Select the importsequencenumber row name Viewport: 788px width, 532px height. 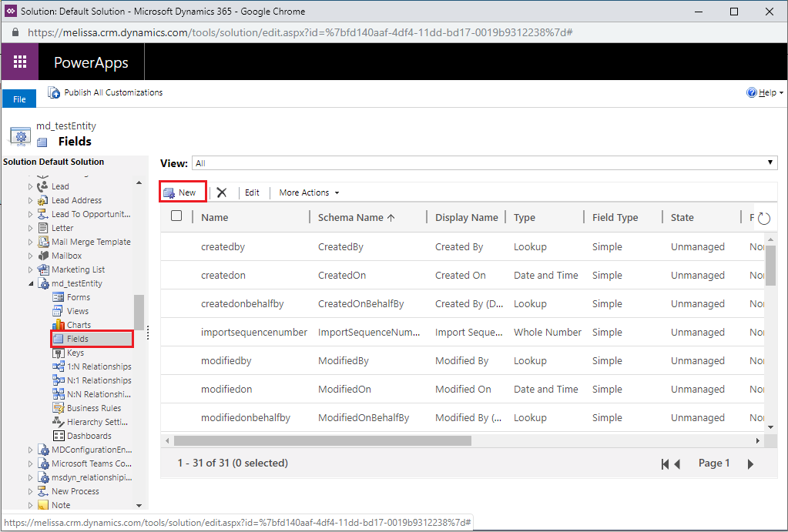coord(253,332)
